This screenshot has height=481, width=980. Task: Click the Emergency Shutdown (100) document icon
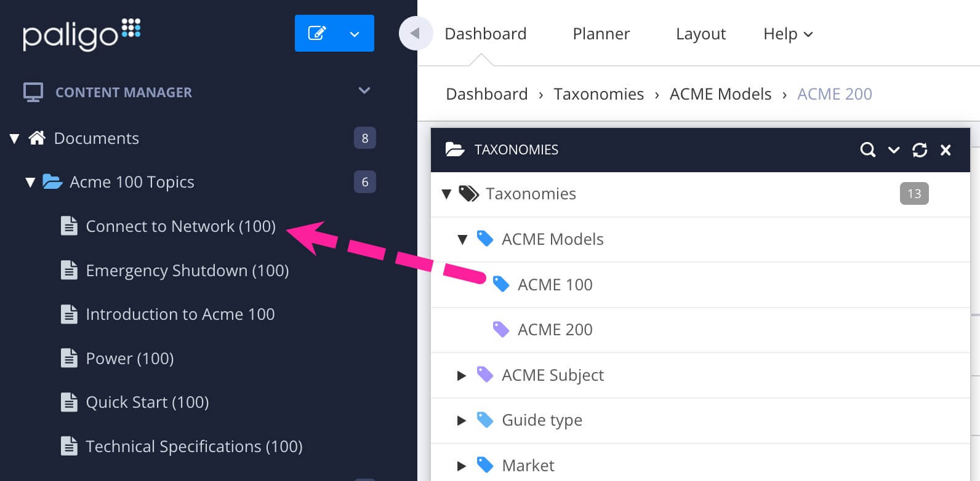[69, 270]
